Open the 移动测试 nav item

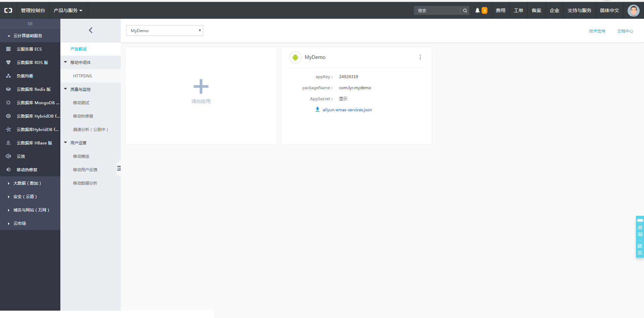[91, 103]
